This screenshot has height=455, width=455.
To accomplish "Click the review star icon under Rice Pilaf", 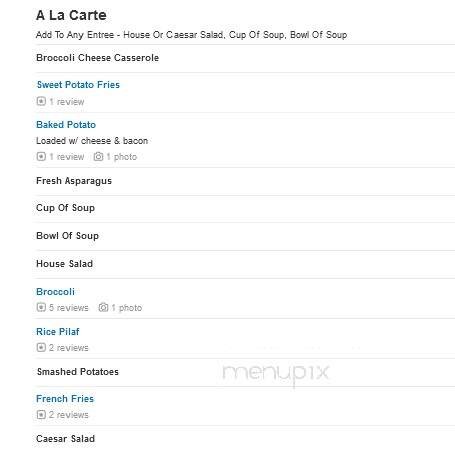I will point(41,347).
